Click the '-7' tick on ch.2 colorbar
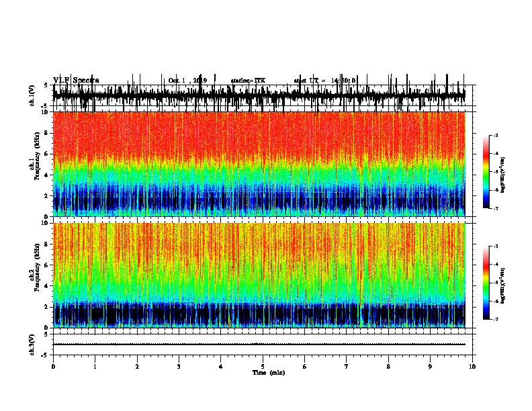 [495, 320]
